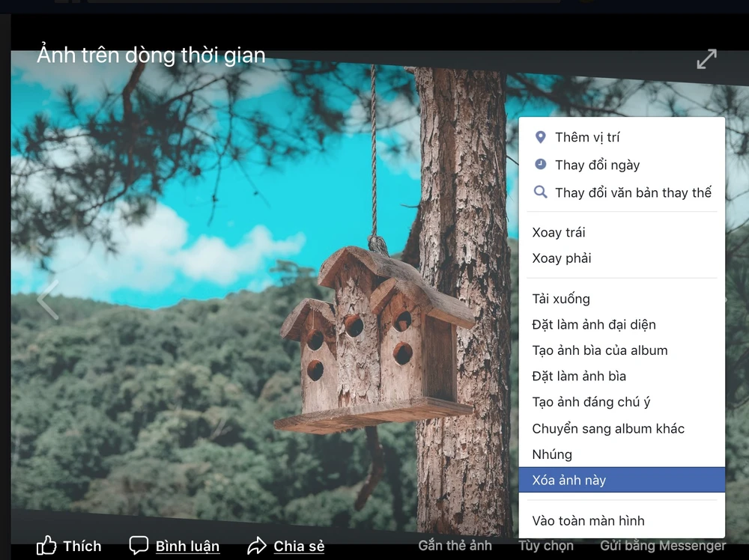Select Xoay trái to rotate left
The height and width of the screenshot is (560, 749).
559,232
